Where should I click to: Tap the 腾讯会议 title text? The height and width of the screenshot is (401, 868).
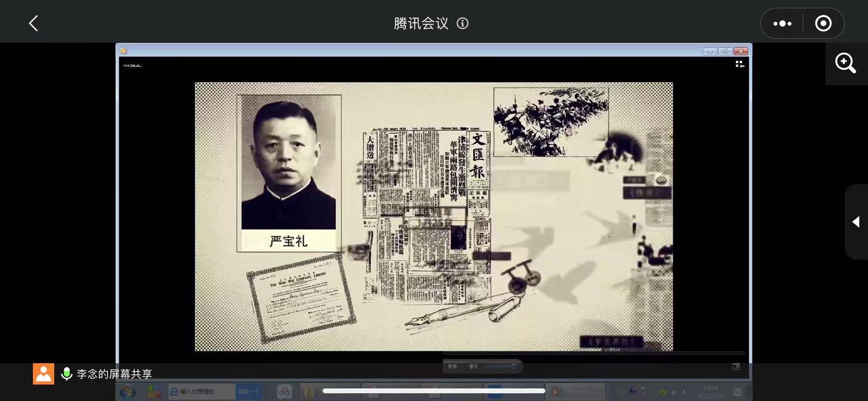(x=421, y=23)
